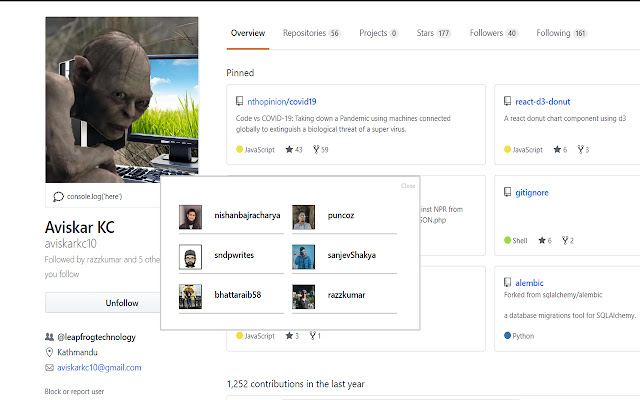Open sndpwrites username in popup
Viewport: 640px width, 400px height.
pos(234,255)
